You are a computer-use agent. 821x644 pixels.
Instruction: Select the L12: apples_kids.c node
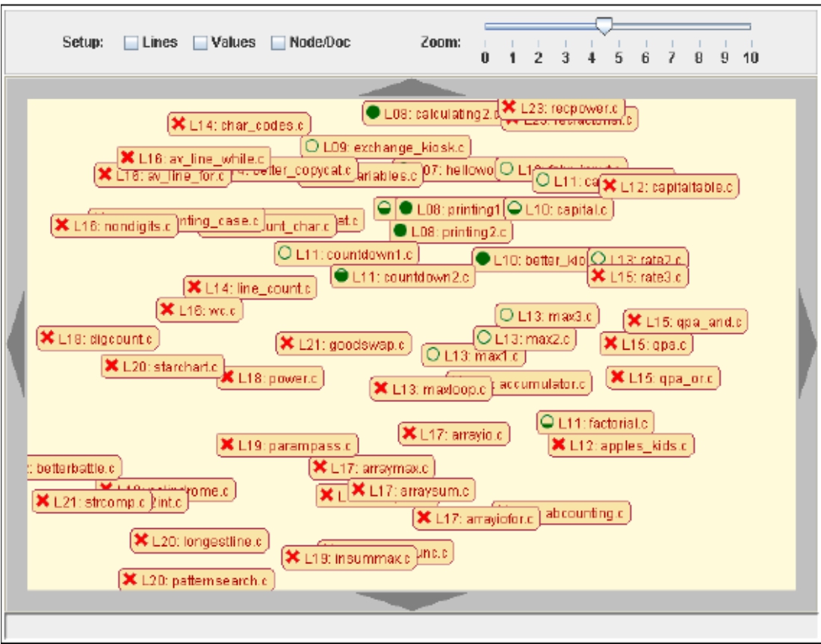[621, 445]
